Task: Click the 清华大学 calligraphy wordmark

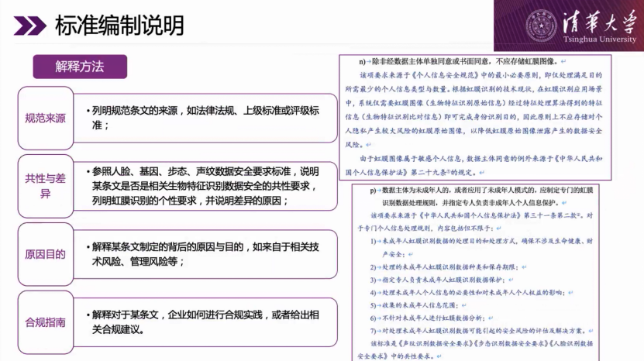Action: [600, 22]
